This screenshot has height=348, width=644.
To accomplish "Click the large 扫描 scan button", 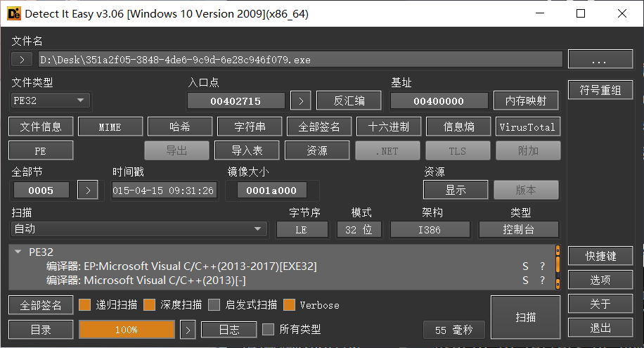I will (x=525, y=317).
